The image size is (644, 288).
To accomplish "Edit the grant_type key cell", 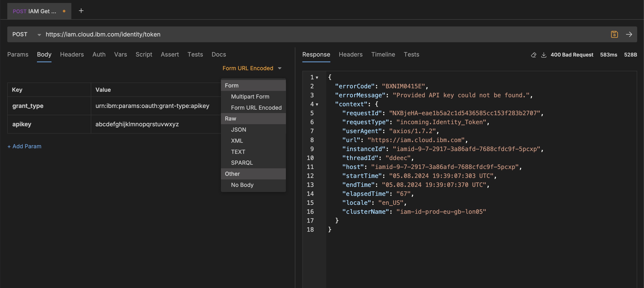I will point(49,106).
